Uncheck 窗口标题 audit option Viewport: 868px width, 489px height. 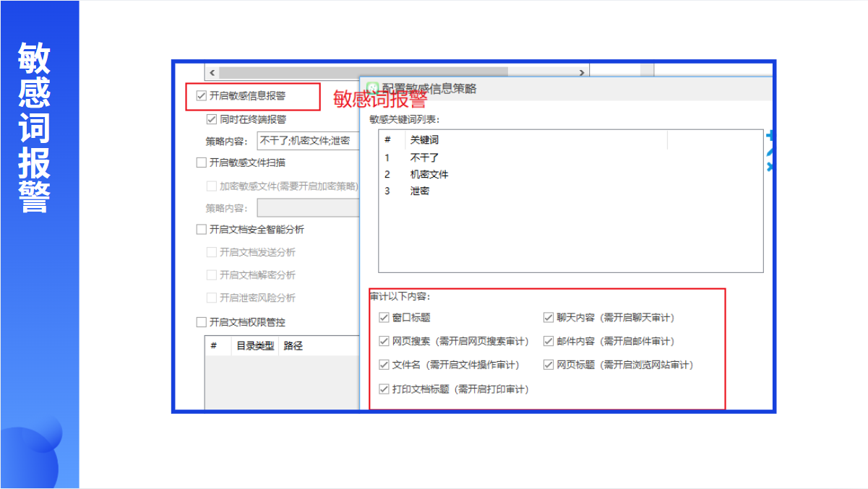coord(384,317)
